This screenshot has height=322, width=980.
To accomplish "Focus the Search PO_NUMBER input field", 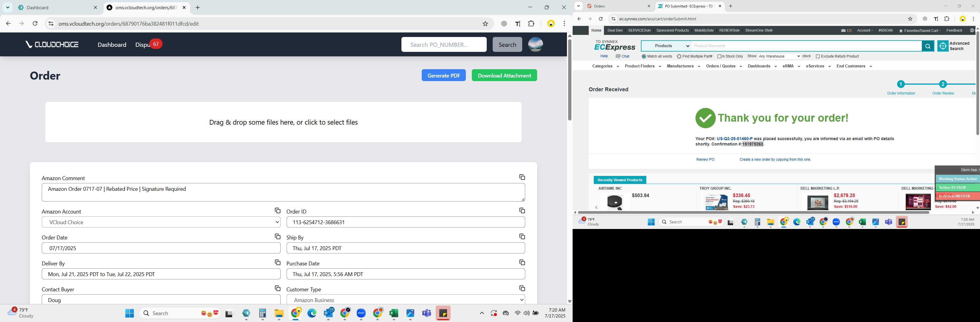I will (x=443, y=44).
